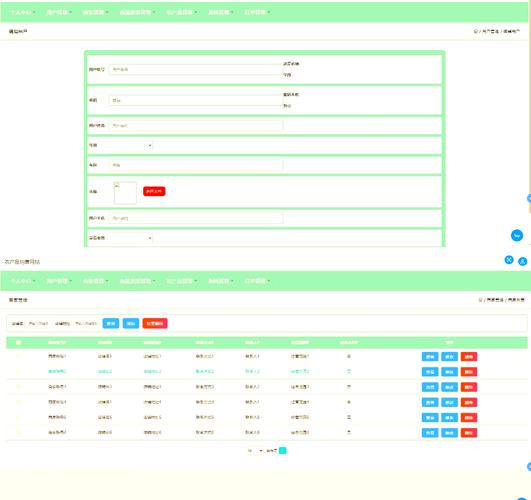Tick the checkbox of table row 2
This screenshot has height=500, width=531.
click(x=19, y=372)
